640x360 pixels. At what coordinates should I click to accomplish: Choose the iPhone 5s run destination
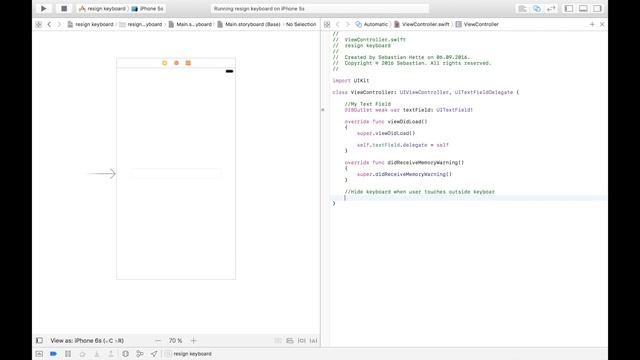(147, 9)
